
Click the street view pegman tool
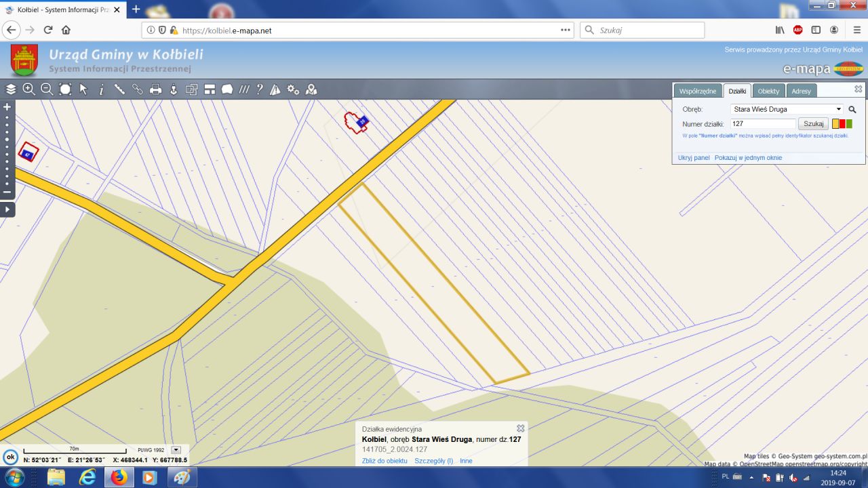click(174, 89)
